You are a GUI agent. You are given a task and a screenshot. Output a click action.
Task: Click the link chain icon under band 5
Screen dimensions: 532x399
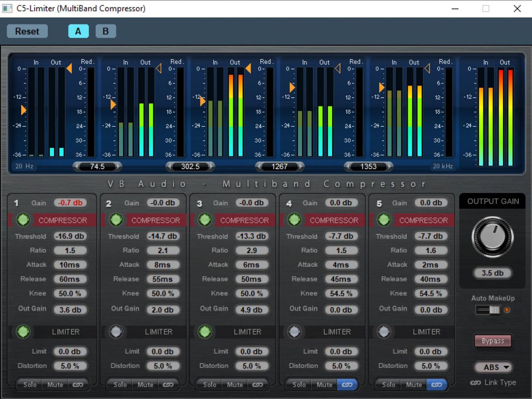pyautogui.click(x=437, y=384)
